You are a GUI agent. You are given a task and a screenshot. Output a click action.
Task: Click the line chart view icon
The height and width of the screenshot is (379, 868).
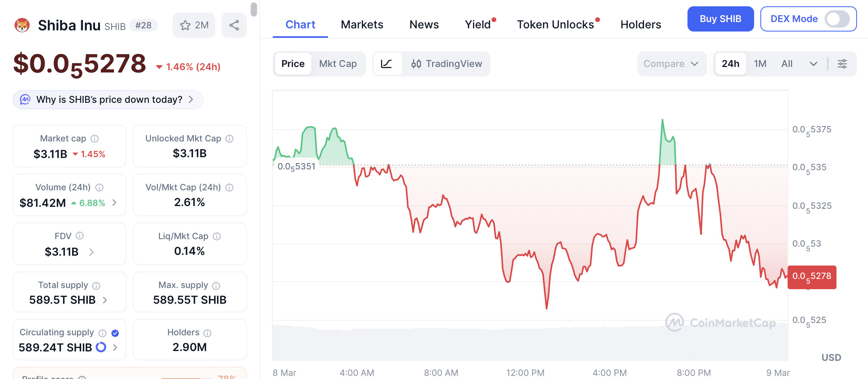[387, 64]
